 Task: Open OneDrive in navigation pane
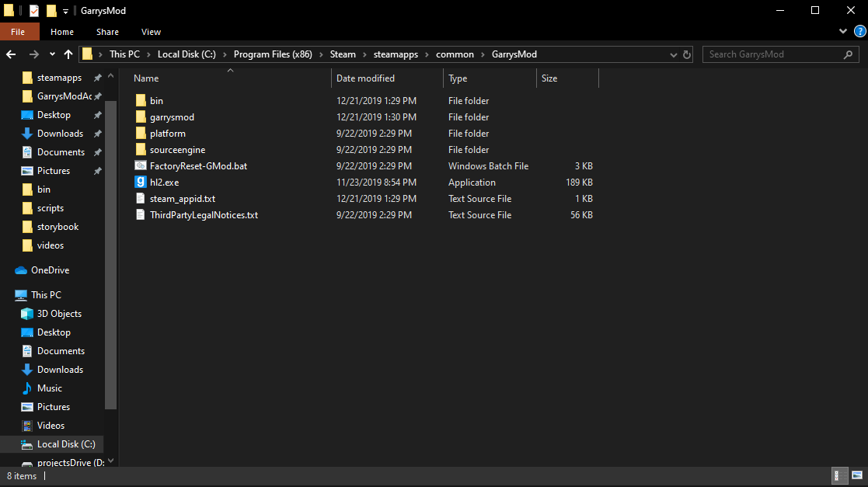point(43,270)
